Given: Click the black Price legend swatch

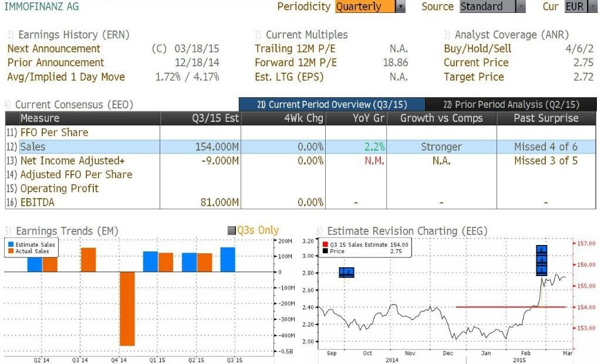Looking at the screenshot, I should (325, 251).
